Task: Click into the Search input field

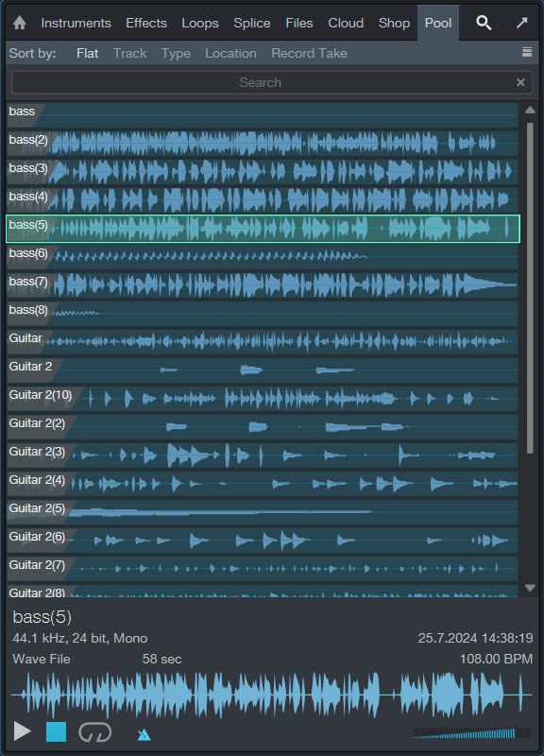Action: 263,82
